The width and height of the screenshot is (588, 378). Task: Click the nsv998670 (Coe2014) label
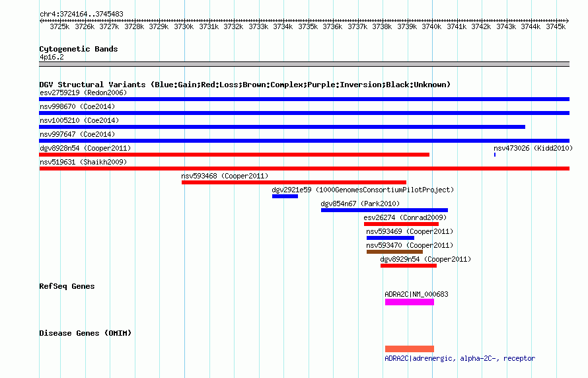click(77, 106)
